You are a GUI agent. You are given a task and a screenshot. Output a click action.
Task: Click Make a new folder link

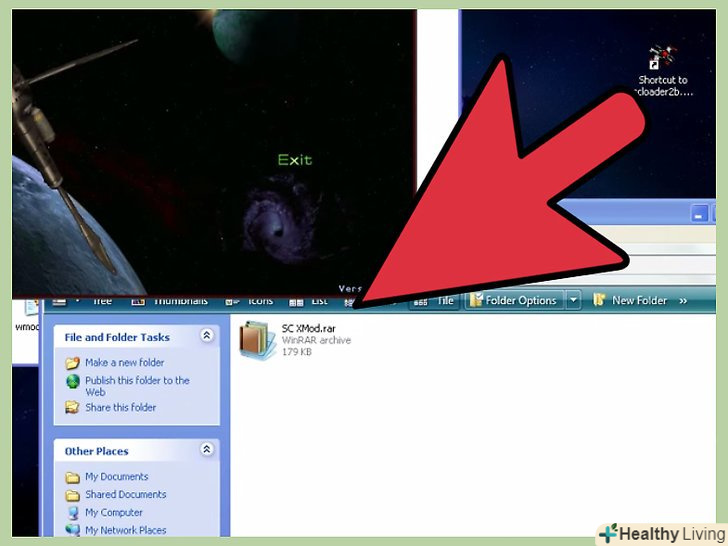(124, 362)
